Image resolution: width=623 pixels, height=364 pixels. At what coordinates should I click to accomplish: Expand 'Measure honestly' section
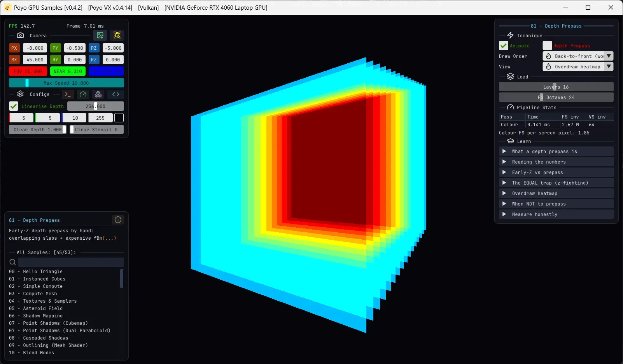pyautogui.click(x=556, y=214)
